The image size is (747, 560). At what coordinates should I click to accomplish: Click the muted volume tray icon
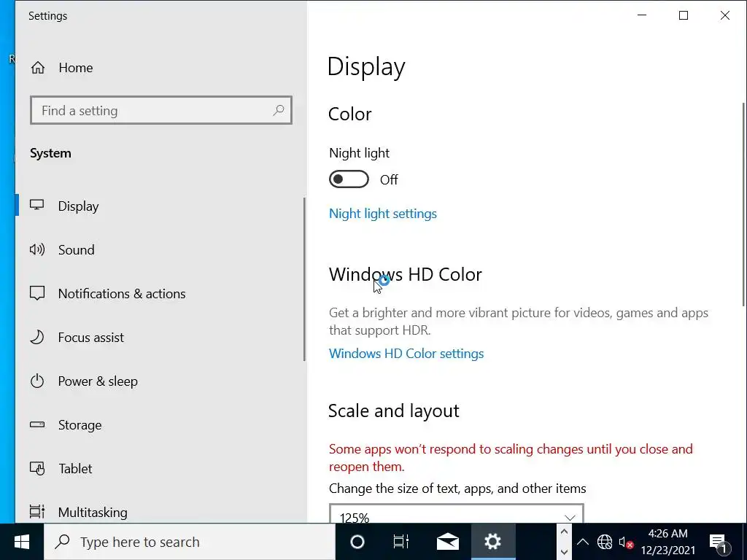[x=625, y=542]
